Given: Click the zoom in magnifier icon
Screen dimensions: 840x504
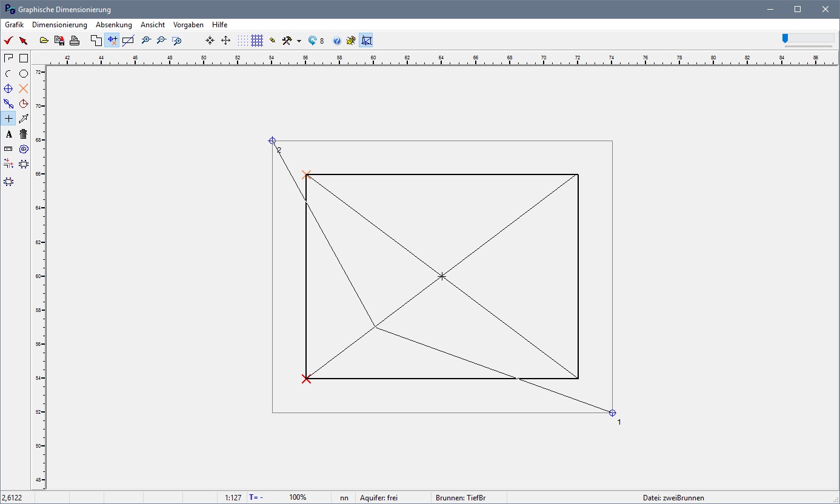Looking at the screenshot, I should coord(145,41).
